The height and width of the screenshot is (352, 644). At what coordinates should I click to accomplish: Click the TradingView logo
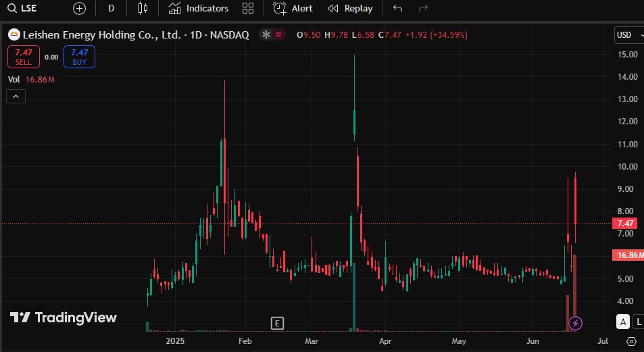click(64, 318)
